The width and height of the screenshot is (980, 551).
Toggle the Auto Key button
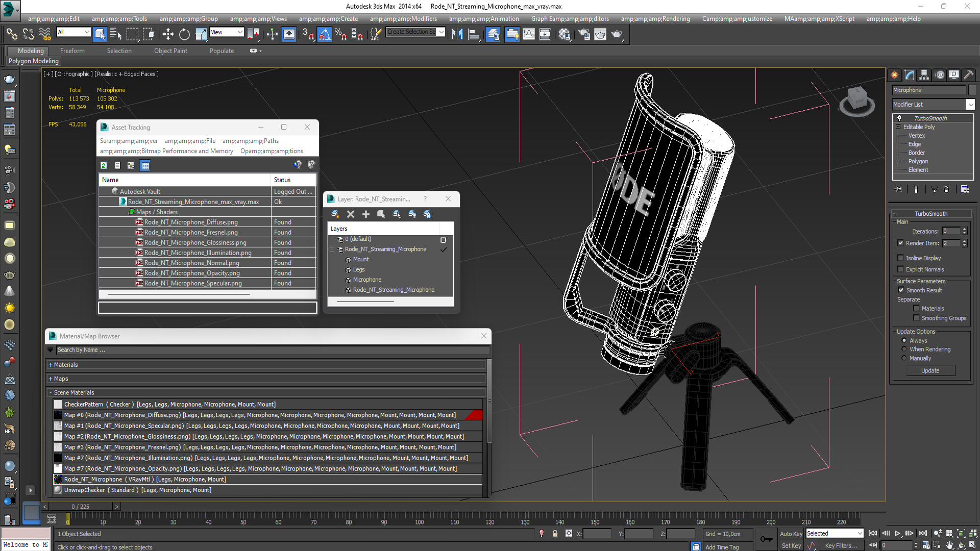[791, 534]
